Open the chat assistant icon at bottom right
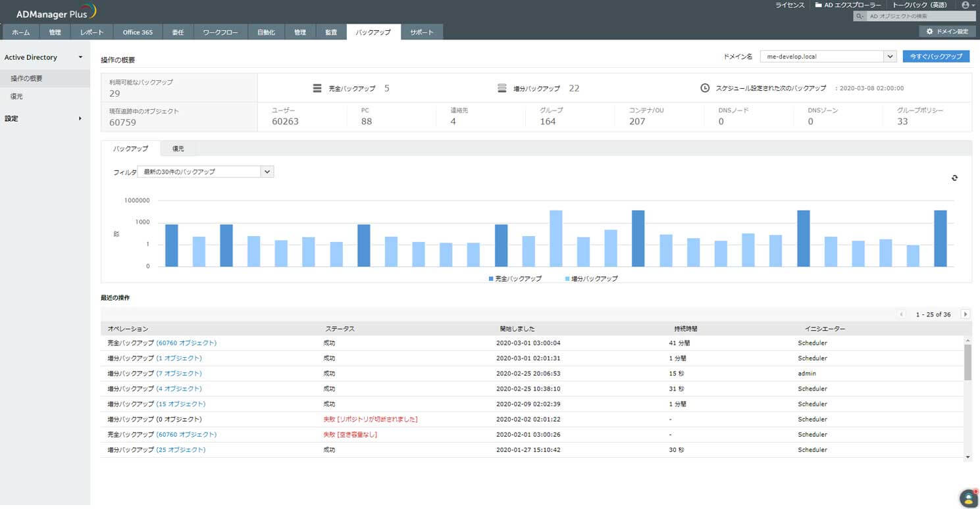 coord(967,498)
